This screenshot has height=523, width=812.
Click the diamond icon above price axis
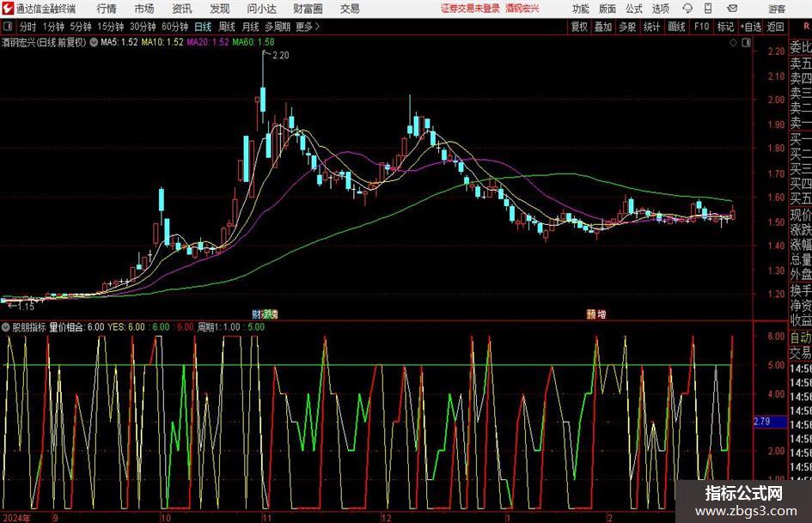pos(733,43)
